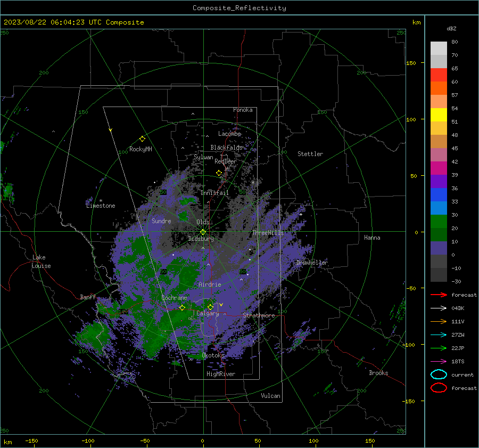The height and width of the screenshot is (448, 479).
Task: Click the HighRiver label
Action: (x=221, y=374)
